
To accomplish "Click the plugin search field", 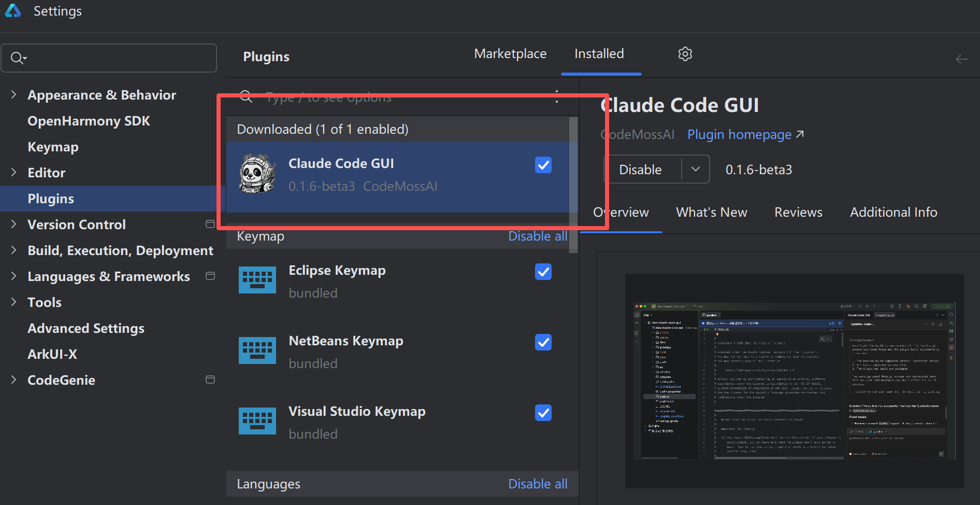I will tap(402, 96).
